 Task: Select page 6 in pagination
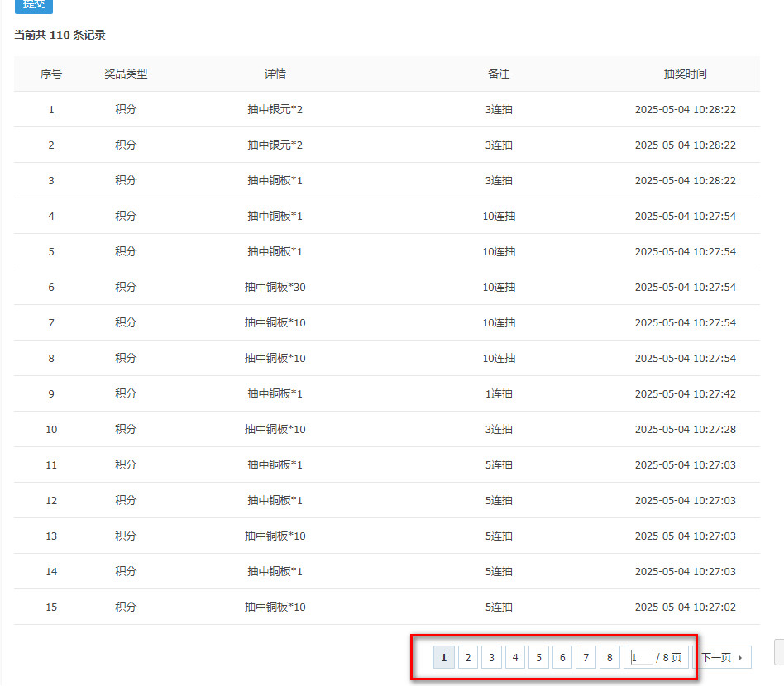tap(562, 658)
